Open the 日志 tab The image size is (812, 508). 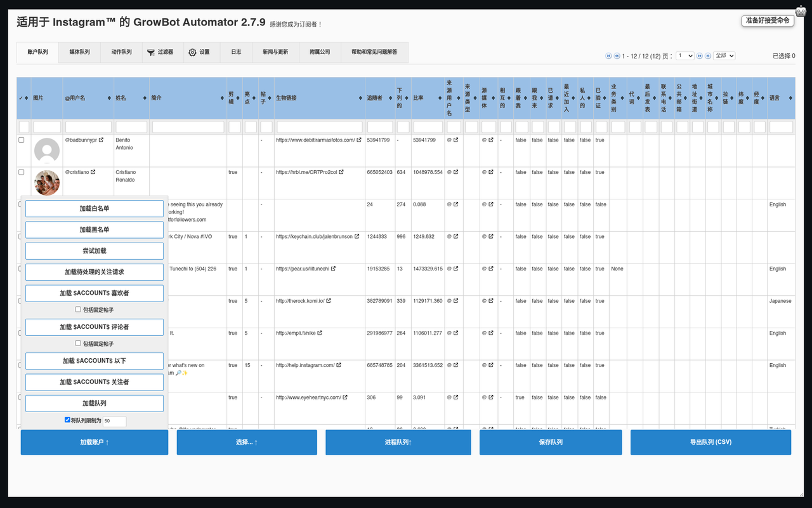pyautogui.click(x=236, y=52)
